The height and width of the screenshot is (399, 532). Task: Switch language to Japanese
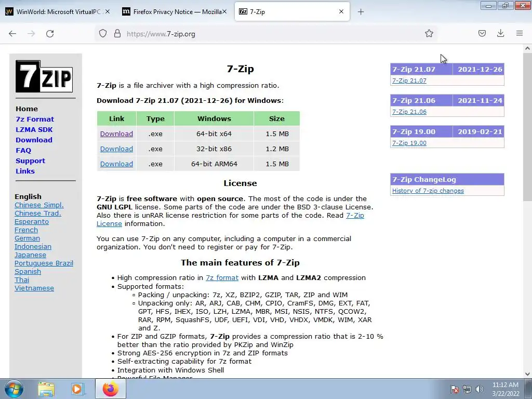tap(30, 255)
